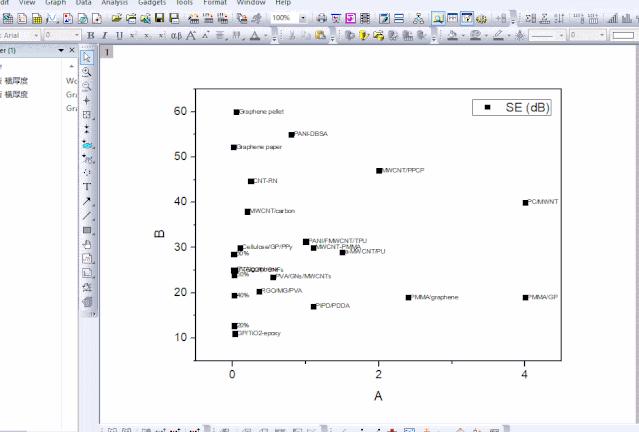Viewport: 639px width, 432px height.
Task: Click the Graphene pellet data label
Action: tap(262, 112)
